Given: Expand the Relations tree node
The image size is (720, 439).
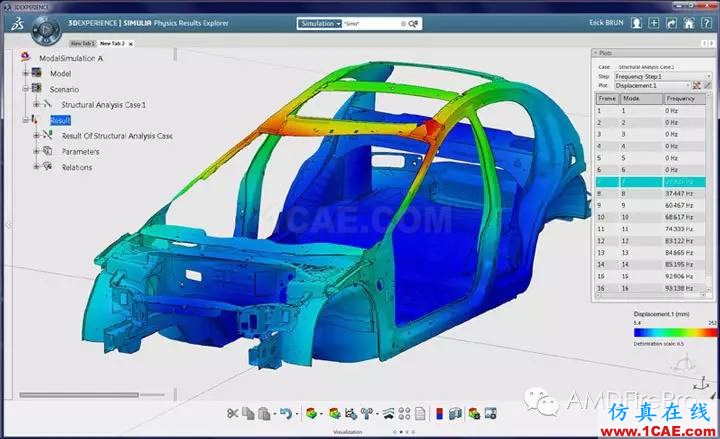Looking at the screenshot, I should tap(37, 167).
